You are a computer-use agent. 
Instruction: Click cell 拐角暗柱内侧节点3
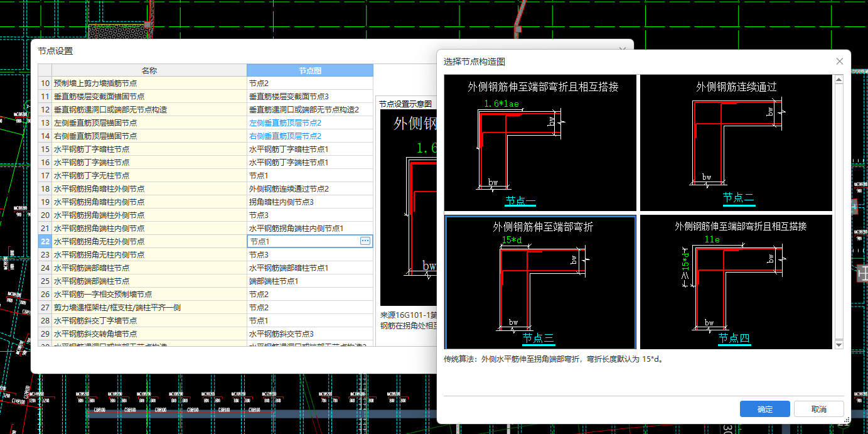[x=310, y=202]
